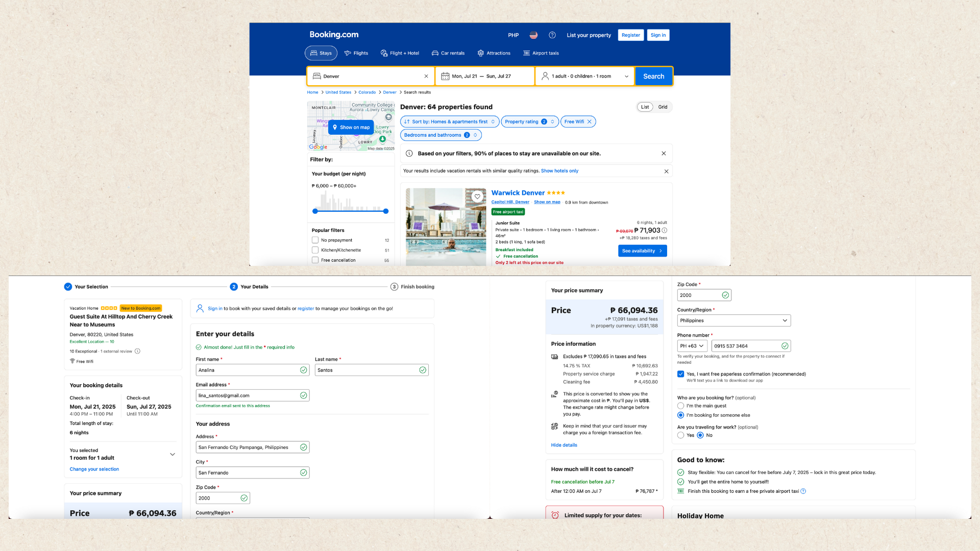Tick the No prepayment checkbox
980x551 pixels.
click(x=315, y=240)
